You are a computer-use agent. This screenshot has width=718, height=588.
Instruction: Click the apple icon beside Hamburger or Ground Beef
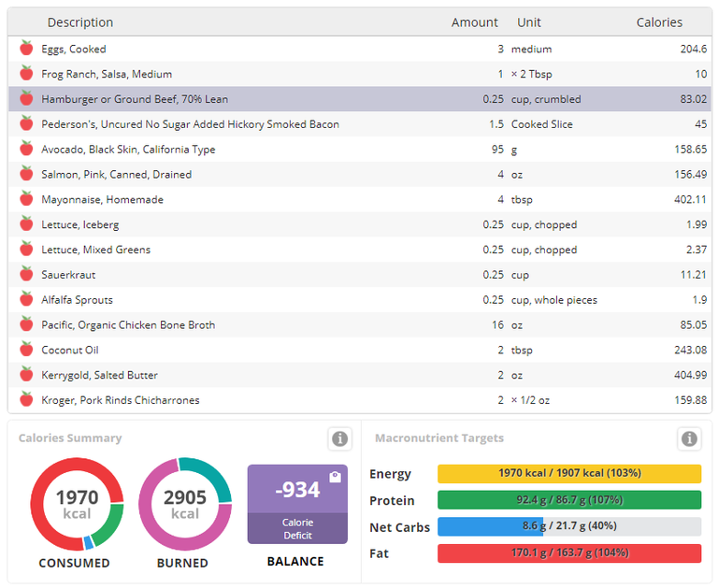coord(26,98)
